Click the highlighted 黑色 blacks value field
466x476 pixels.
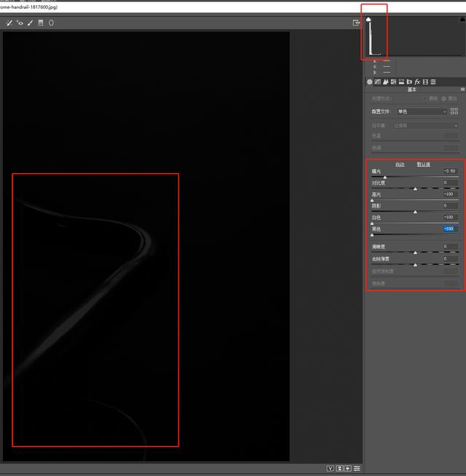pos(451,229)
